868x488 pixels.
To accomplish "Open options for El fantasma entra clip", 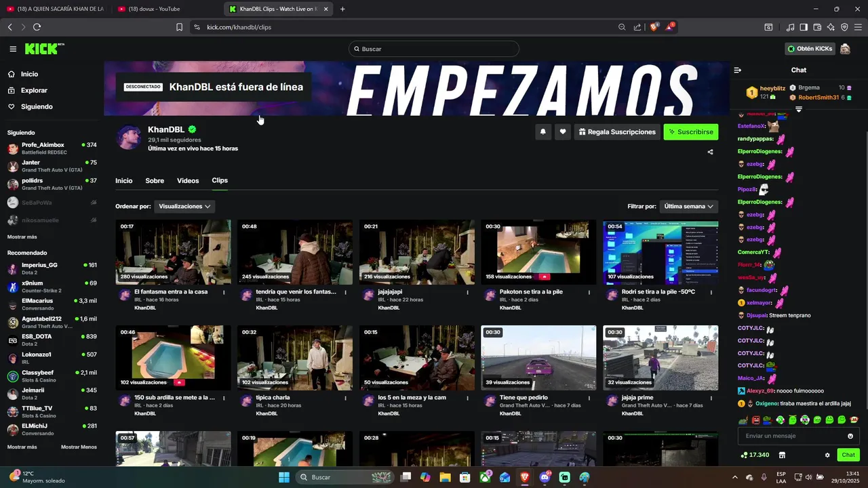I will tap(224, 292).
